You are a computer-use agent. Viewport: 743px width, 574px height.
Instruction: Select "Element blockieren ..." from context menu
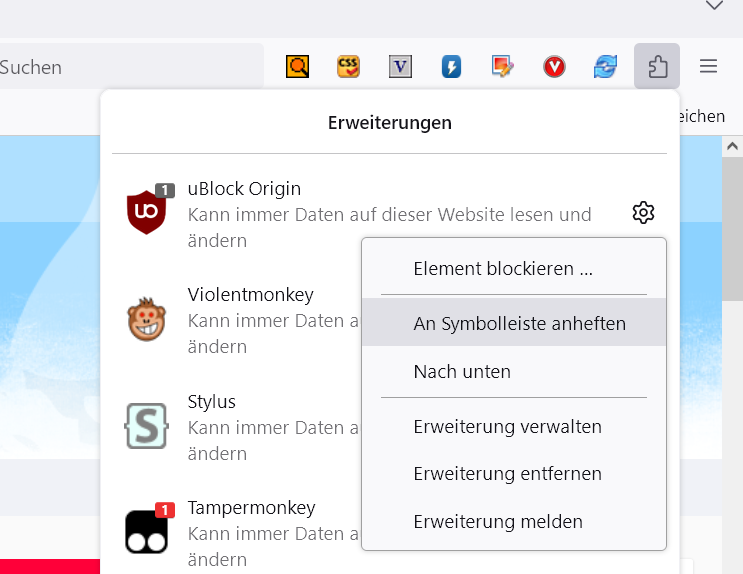tap(503, 269)
